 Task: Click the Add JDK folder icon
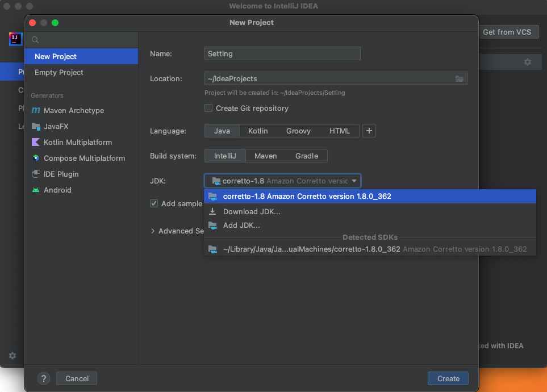[213, 226]
